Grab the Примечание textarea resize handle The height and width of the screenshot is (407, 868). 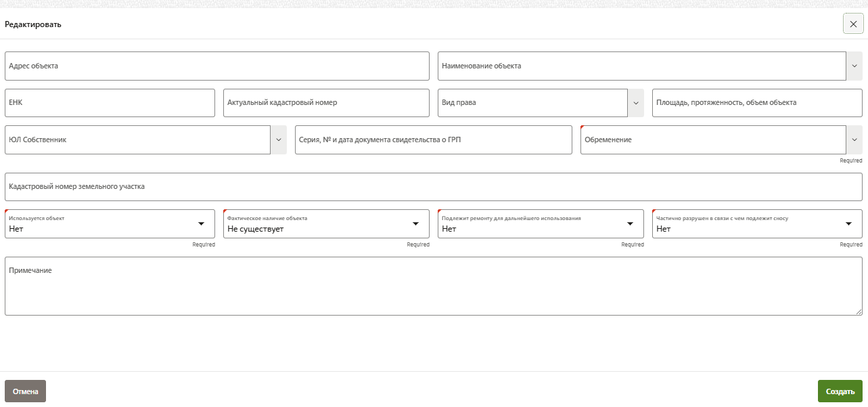(859, 312)
